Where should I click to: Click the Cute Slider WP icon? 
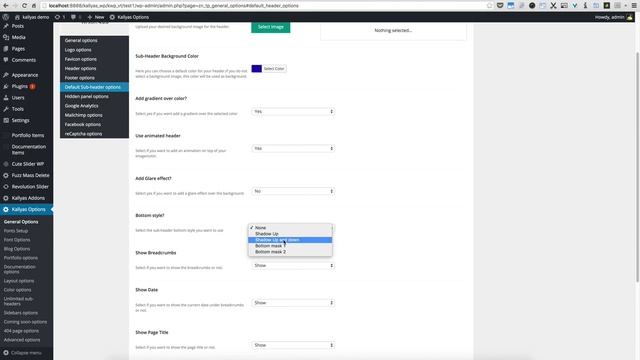[x=6, y=164]
